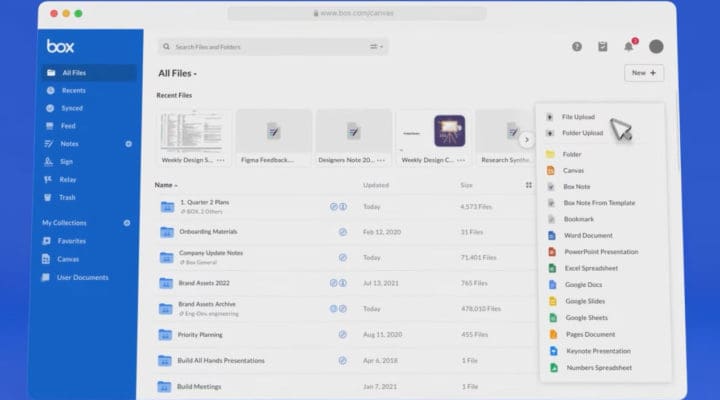Open the help question mark icon
The image size is (720, 400).
(x=577, y=46)
